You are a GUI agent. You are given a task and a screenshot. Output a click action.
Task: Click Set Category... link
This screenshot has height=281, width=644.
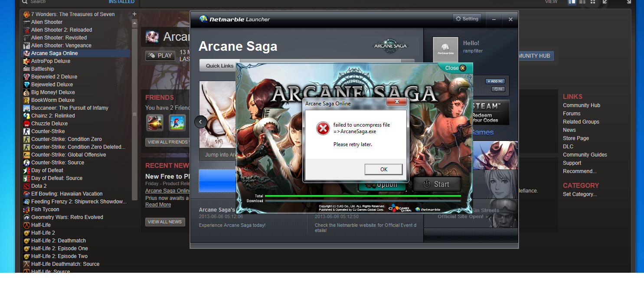580,194
